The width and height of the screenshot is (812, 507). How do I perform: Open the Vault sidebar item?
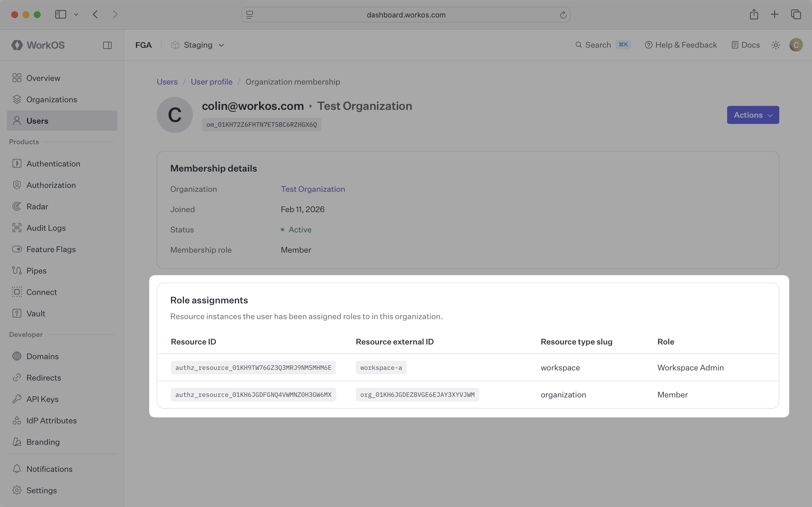pos(36,313)
